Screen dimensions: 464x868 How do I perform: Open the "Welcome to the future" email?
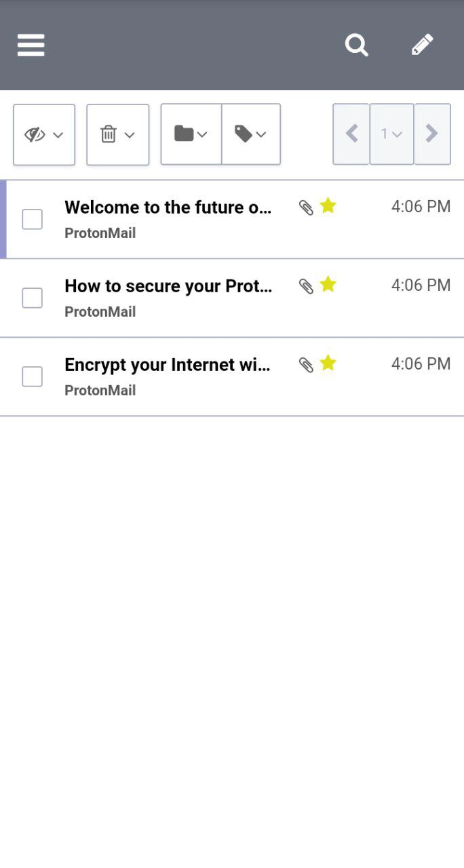coord(168,208)
